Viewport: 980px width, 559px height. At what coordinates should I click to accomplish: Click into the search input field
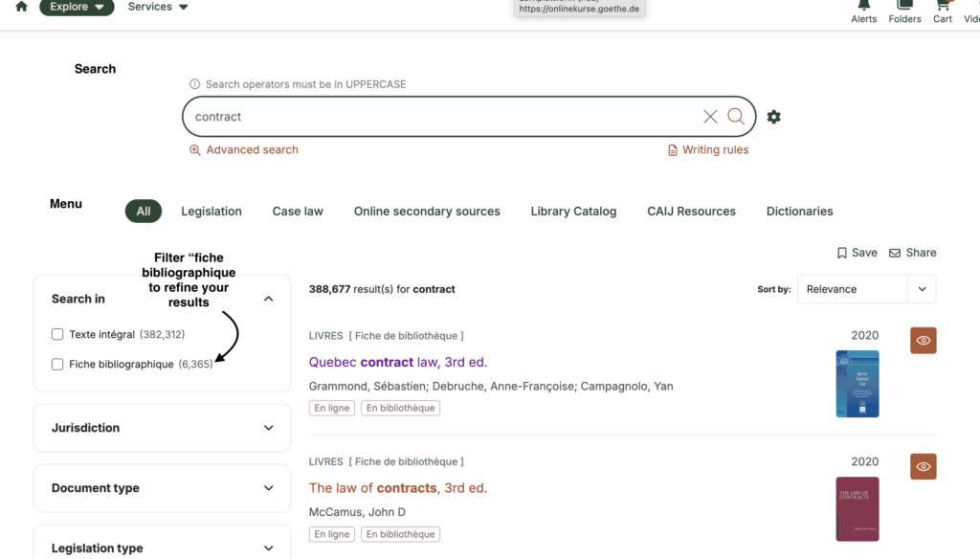440,117
